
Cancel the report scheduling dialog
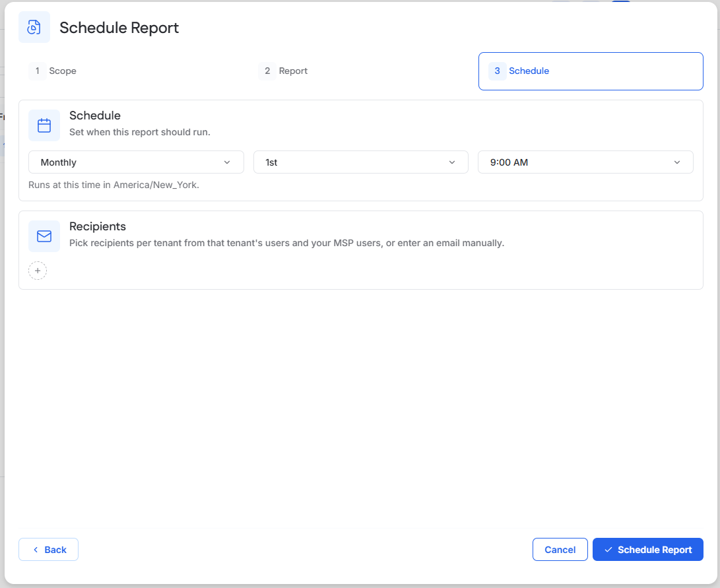tap(560, 550)
